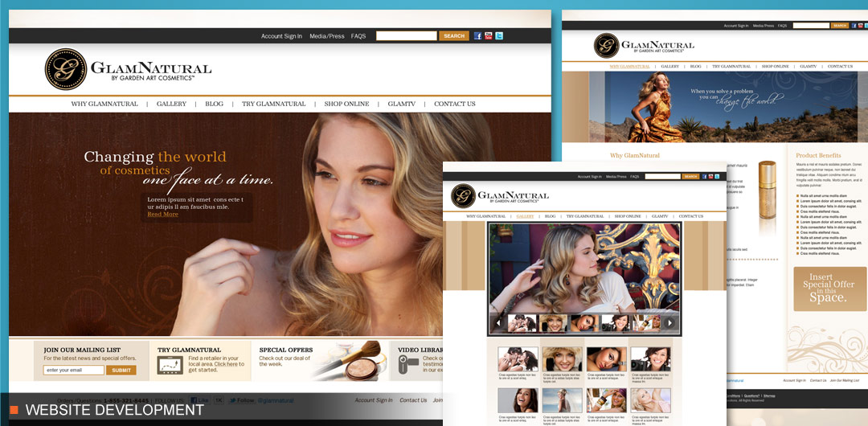868x426 pixels.
Task: Click the @glamnatural link in the homepage footer
Action: [276, 400]
